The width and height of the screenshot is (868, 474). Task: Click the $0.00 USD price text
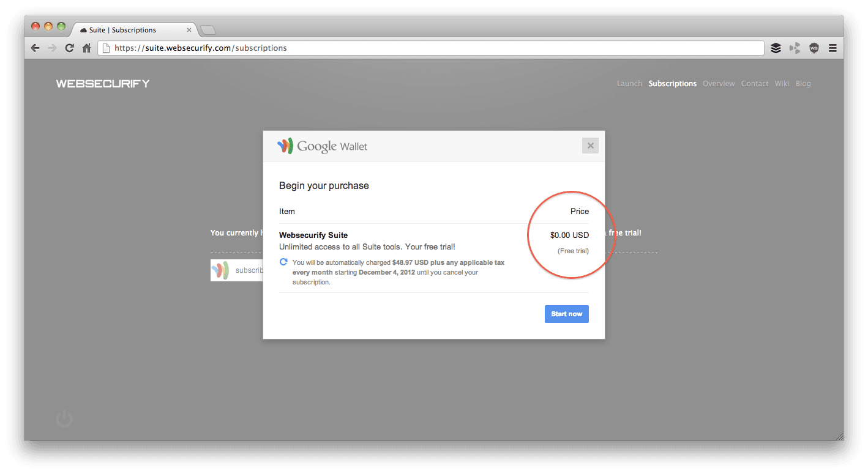pos(569,235)
